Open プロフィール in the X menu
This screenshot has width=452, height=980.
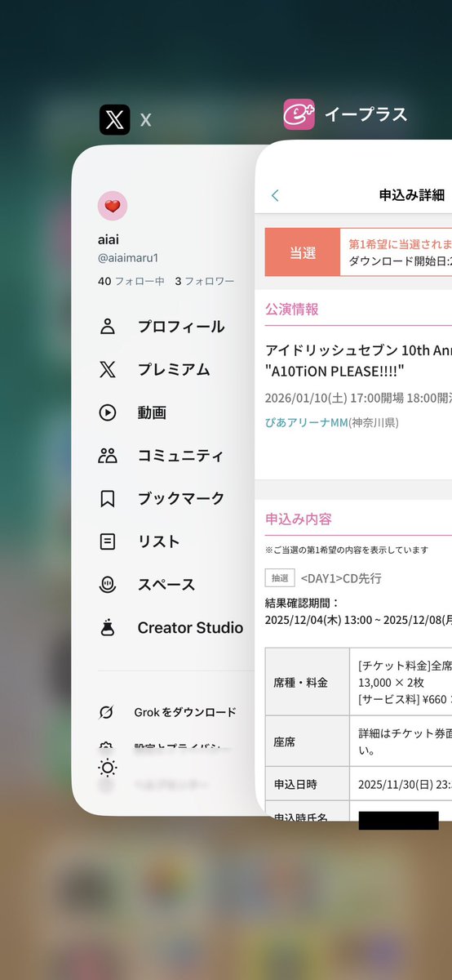click(181, 327)
